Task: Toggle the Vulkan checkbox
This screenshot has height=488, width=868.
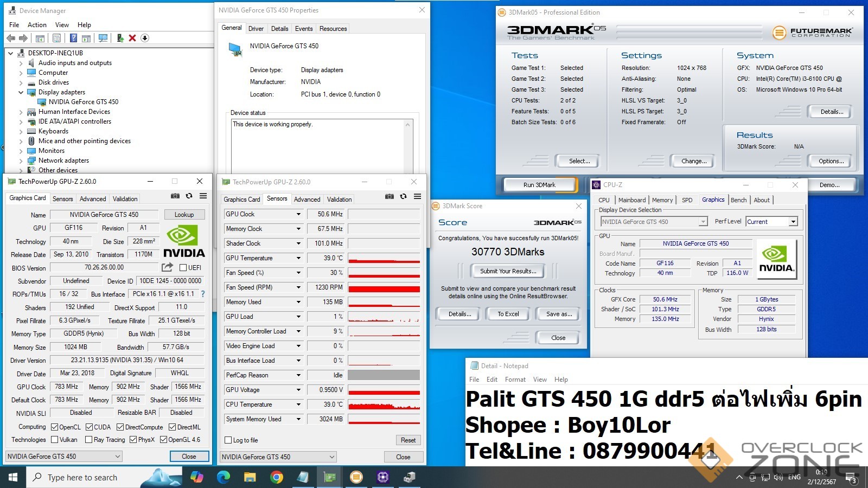Action: [x=55, y=440]
